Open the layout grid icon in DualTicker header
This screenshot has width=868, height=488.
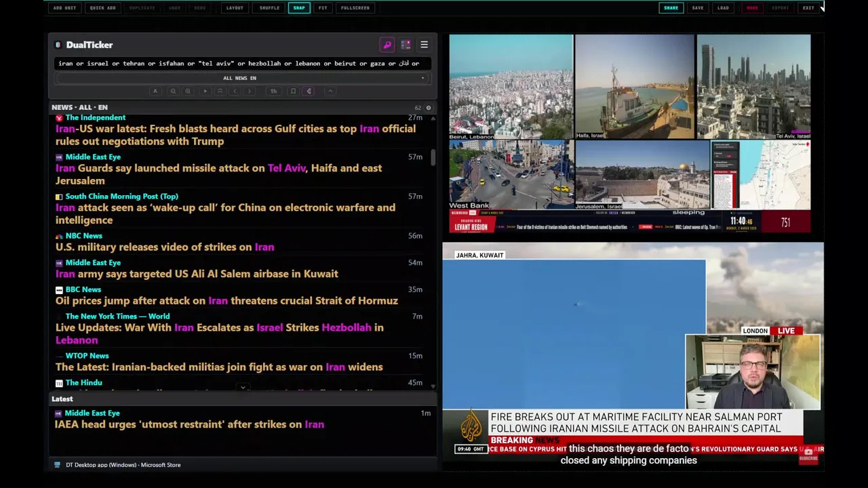point(406,45)
